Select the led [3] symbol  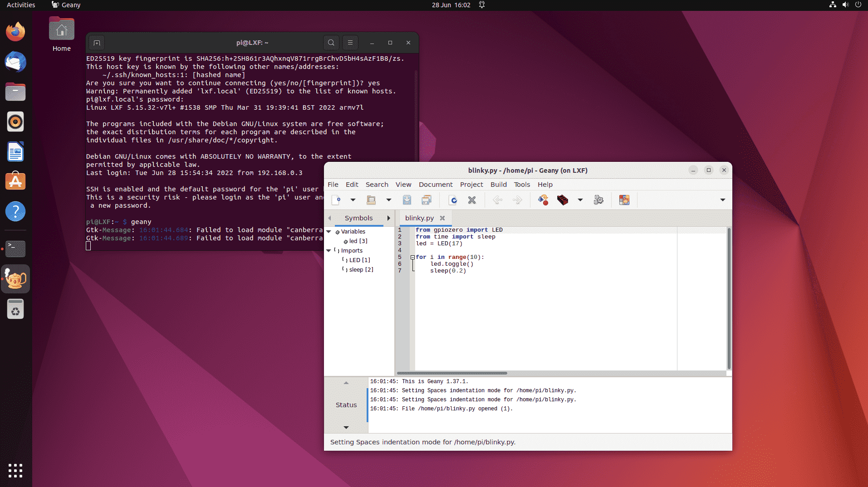pos(358,241)
